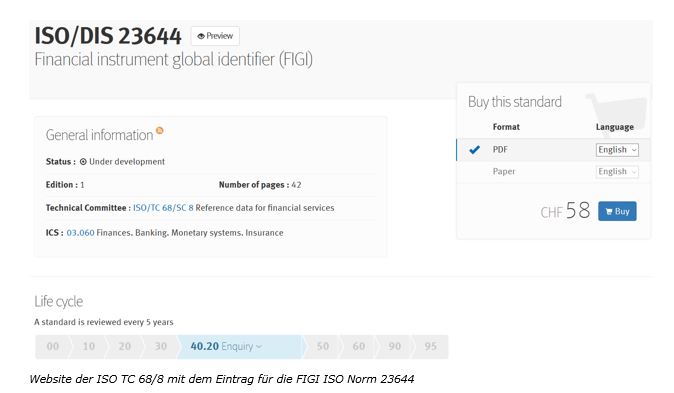Image resolution: width=674 pixels, height=393 pixels.
Task: Select life cycle stage 30
Action: [x=161, y=347]
